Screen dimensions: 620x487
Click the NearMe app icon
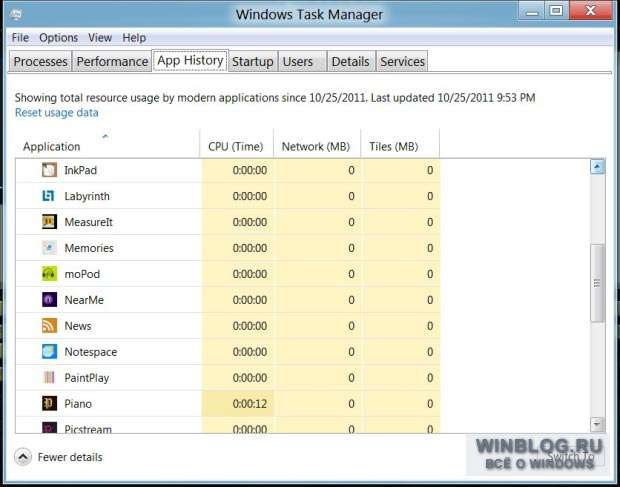click(x=49, y=300)
